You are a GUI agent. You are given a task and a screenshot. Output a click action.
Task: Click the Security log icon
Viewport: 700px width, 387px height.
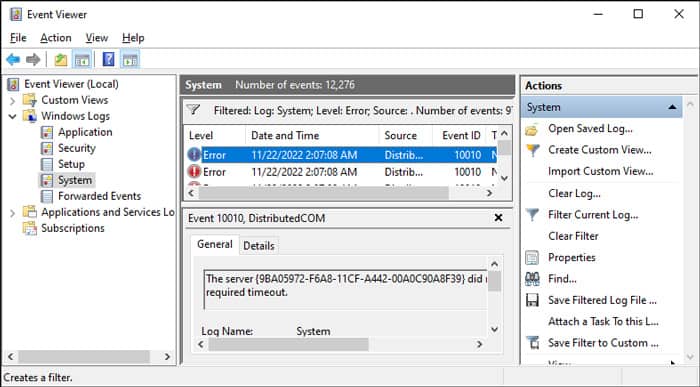tap(47, 148)
